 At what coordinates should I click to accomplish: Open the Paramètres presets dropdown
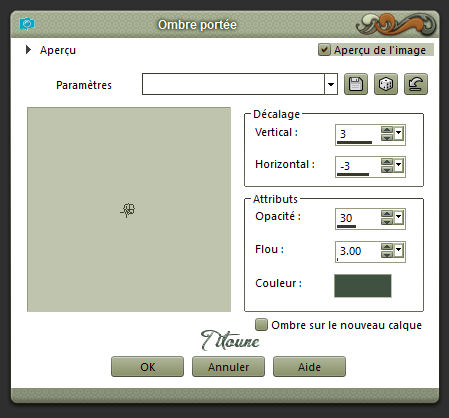click(331, 84)
